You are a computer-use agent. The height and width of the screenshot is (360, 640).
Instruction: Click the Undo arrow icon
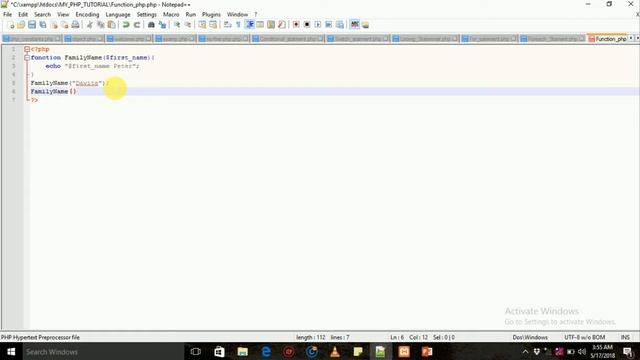[x=126, y=25]
